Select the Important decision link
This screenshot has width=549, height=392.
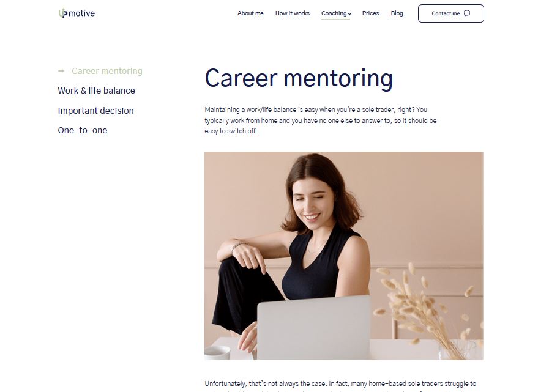95,111
